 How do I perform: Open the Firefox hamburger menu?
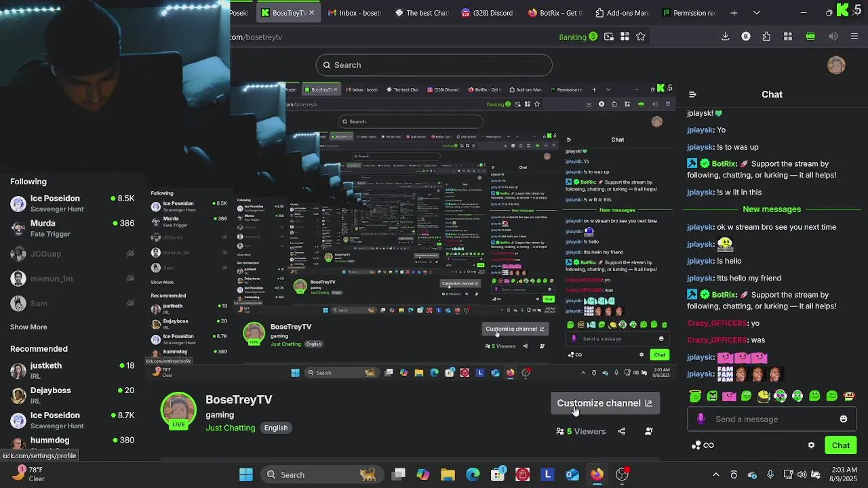click(x=854, y=37)
